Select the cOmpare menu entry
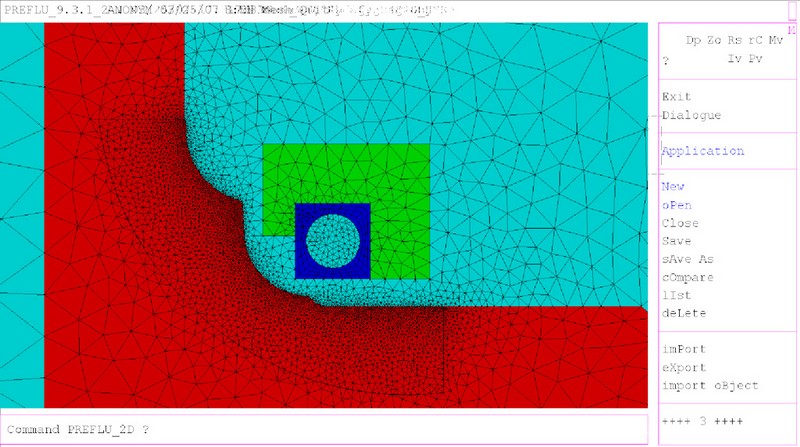The width and height of the screenshot is (800, 447). pos(688,278)
